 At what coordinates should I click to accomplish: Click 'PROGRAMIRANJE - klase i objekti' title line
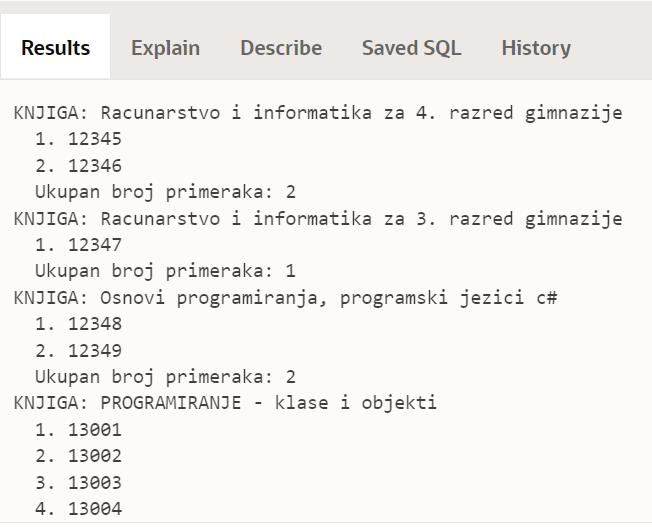click(225, 403)
